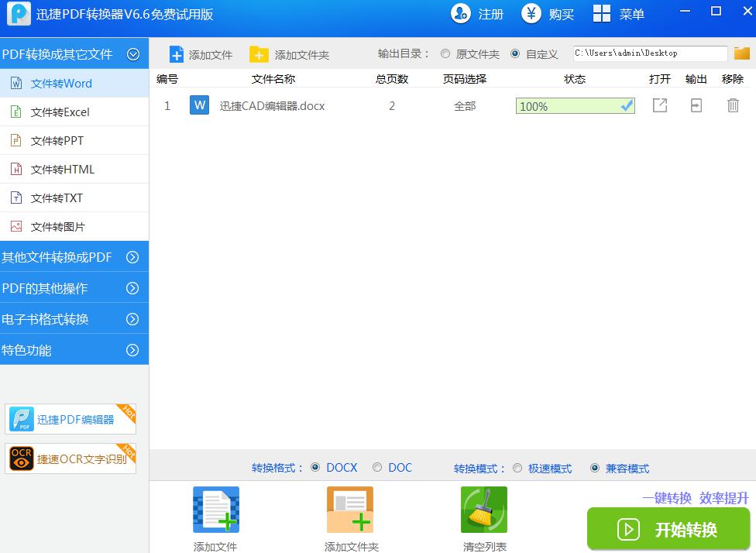Click the 注册 register button
This screenshot has width=756, height=553.
pyautogui.click(x=486, y=13)
